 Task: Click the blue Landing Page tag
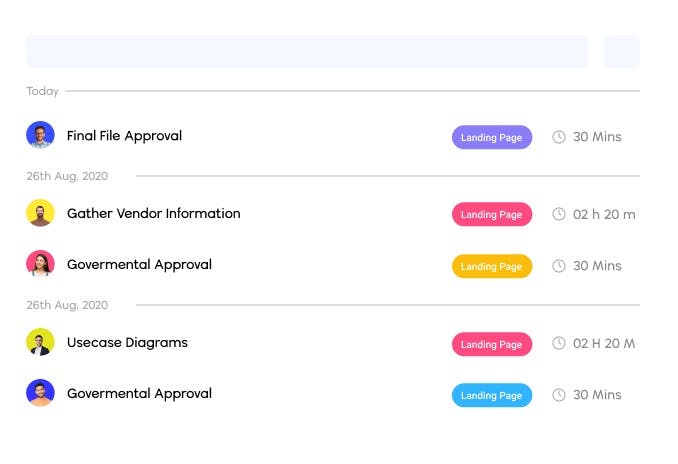[x=492, y=395]
